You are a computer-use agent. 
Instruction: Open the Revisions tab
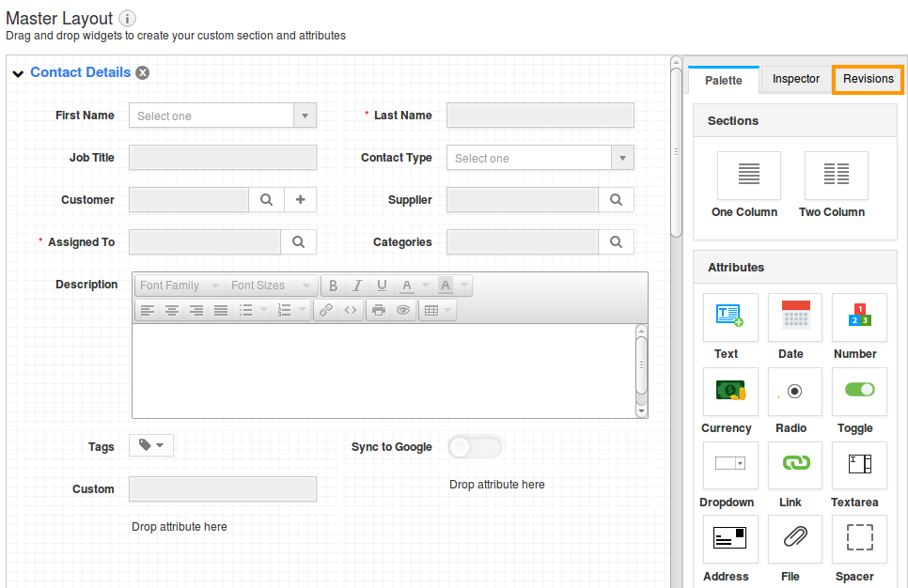(866, 80)
